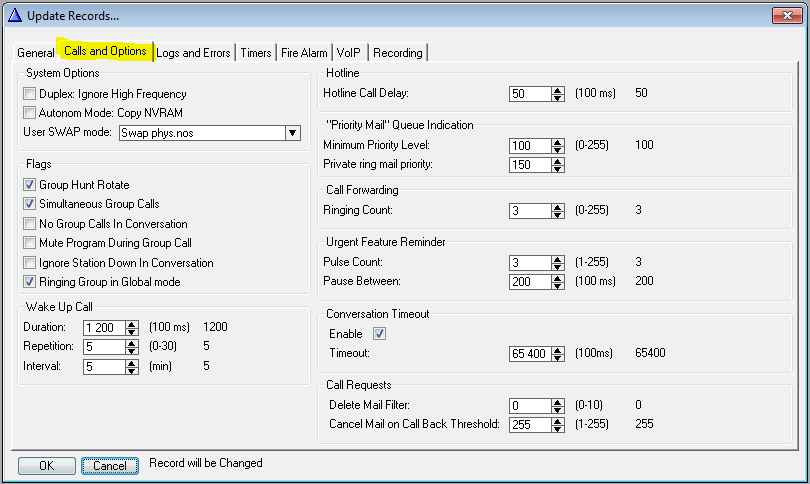Switch to the Logs and Errors tab
Image resolution: width=810 pixels, height=484 pixels.
(x=194, y=53)
